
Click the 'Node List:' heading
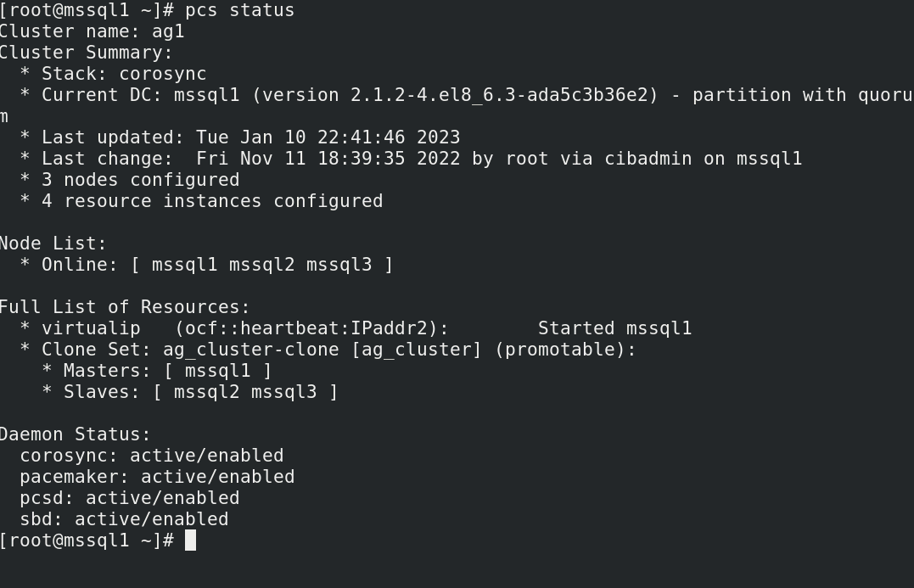tap(53, 244)
